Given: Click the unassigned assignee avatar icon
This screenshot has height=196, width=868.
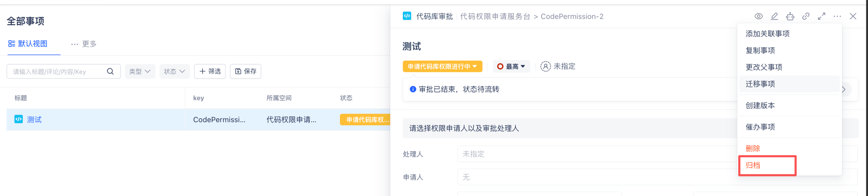Looking at the screenshot, I should [x=545, y=66].
